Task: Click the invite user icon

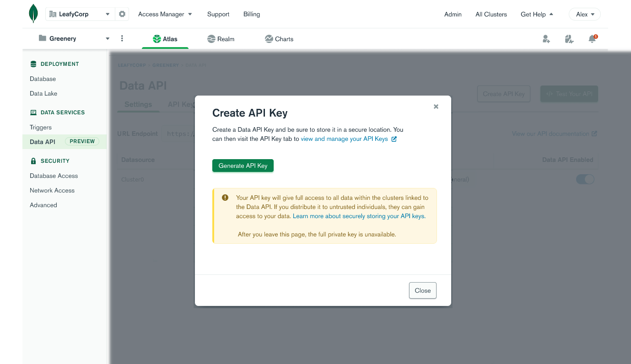Action: (546, 39)
